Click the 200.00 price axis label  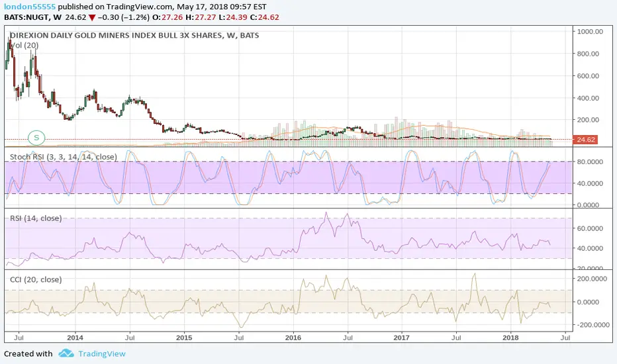pyautogui.click(x=588, y=120)
